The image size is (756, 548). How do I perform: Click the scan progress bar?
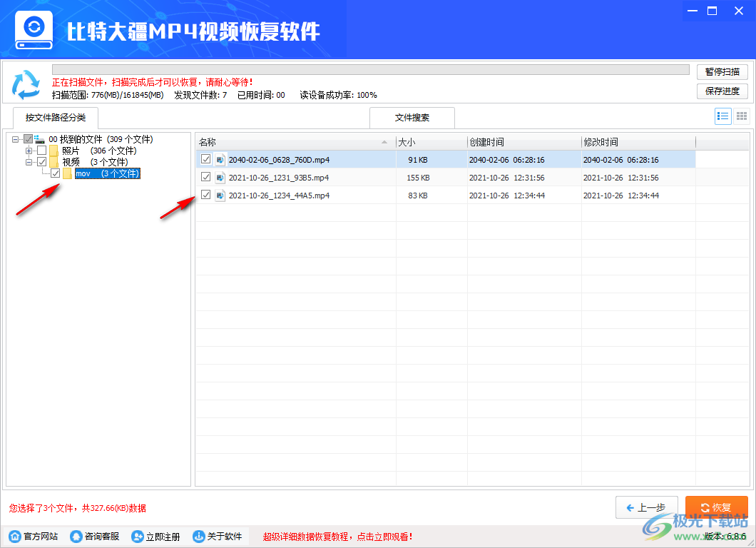[x=371, y=69]
